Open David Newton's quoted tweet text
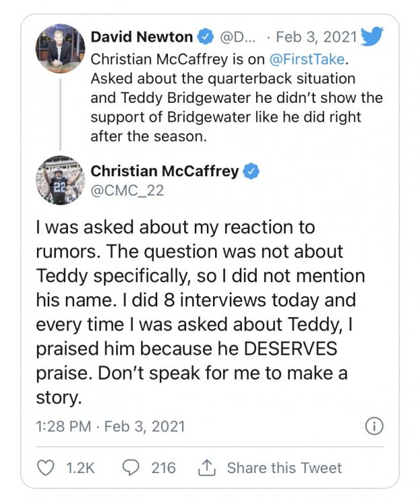This screenshot has height=504, width=420. 235,97
